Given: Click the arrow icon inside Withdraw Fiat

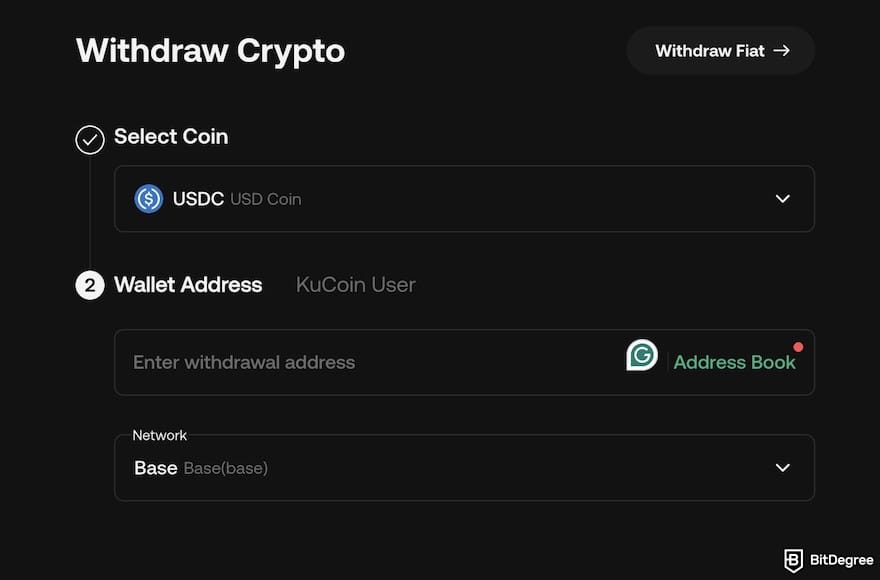Looking at the screenshot, I should (782, 50).
